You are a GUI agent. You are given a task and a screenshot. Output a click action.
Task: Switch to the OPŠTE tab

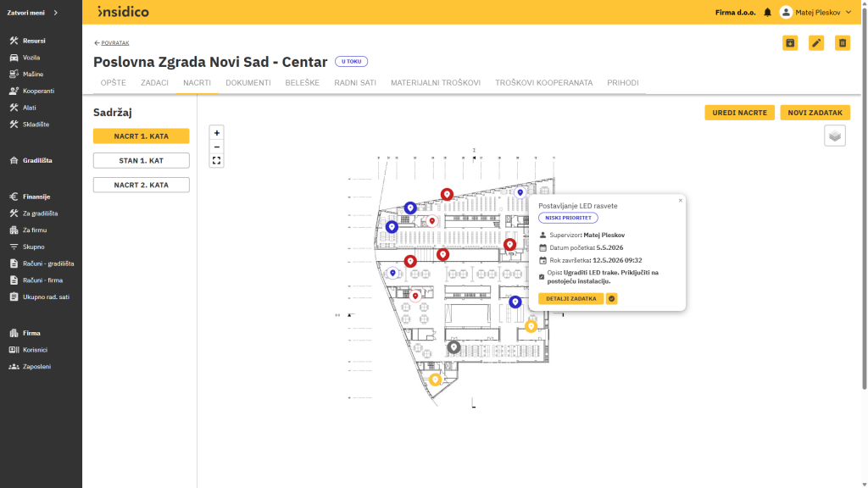pos(113,83)
